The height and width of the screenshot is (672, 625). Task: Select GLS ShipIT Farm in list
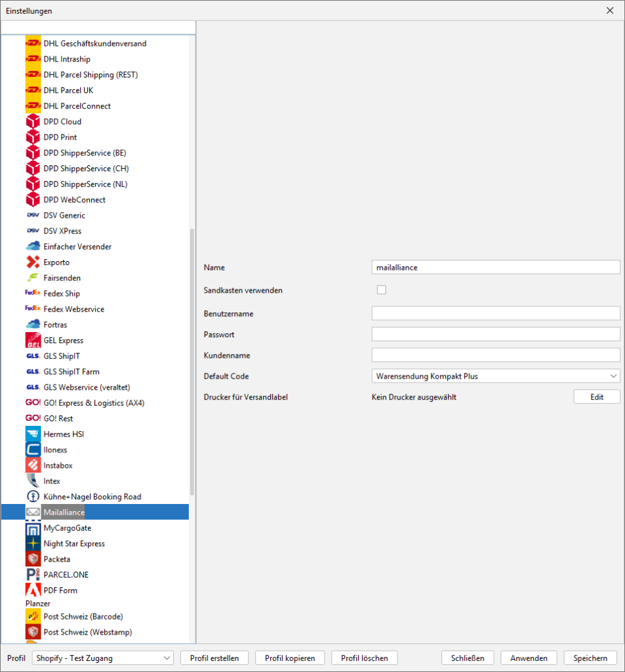[x=71, y=372]
